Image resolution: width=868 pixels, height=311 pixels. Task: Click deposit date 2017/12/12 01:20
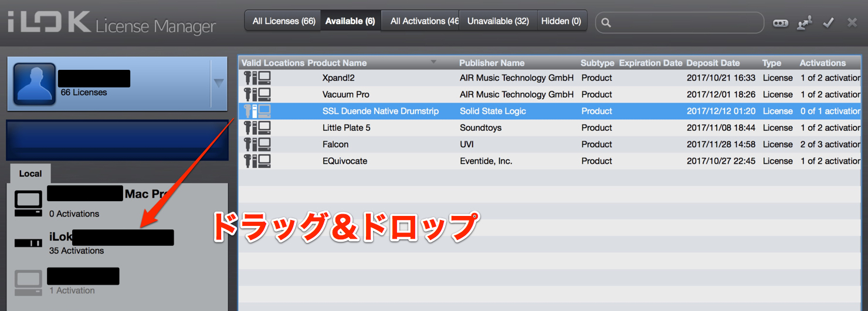point(721,111)
